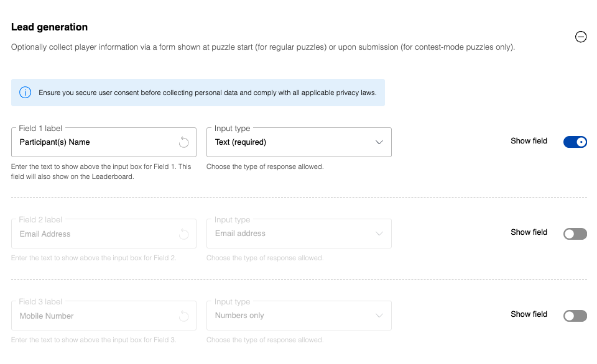This screenshot has width=597, height=364.
Task: Disable the Show field toggle for Field 1
Action: pos(575,142)
